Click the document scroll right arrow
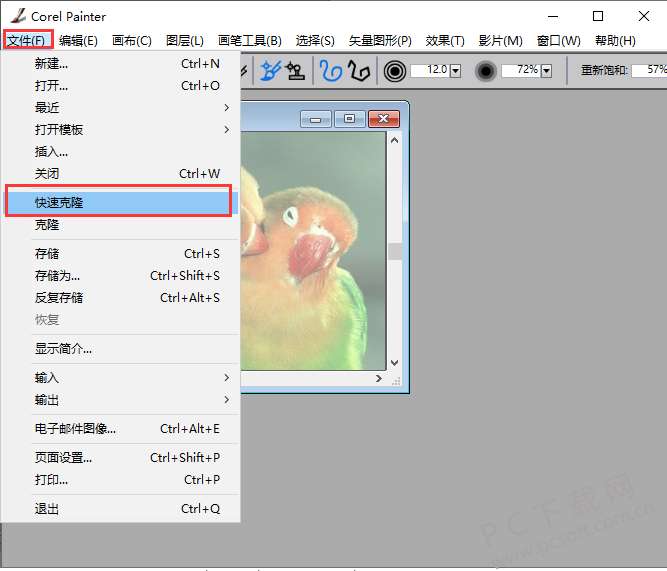This screenshot has height=571, width=667. click(x=379, y=379)
